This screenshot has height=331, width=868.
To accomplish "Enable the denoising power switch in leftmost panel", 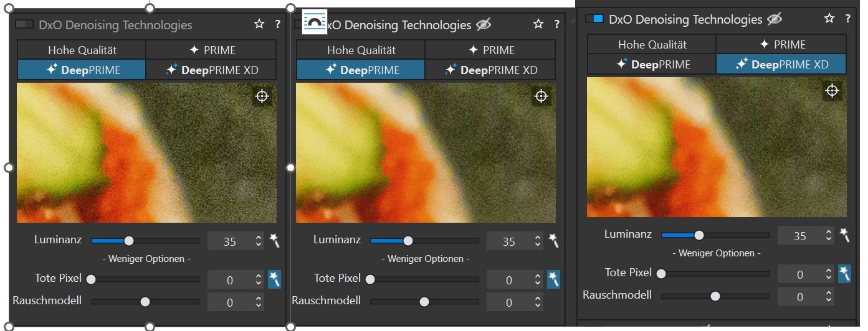I will (x=24, y=24).
